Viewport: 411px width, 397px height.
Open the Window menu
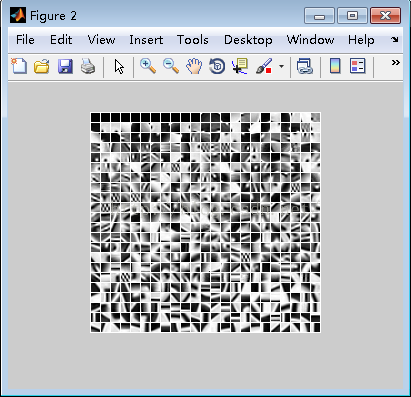(x=310, y=40)
